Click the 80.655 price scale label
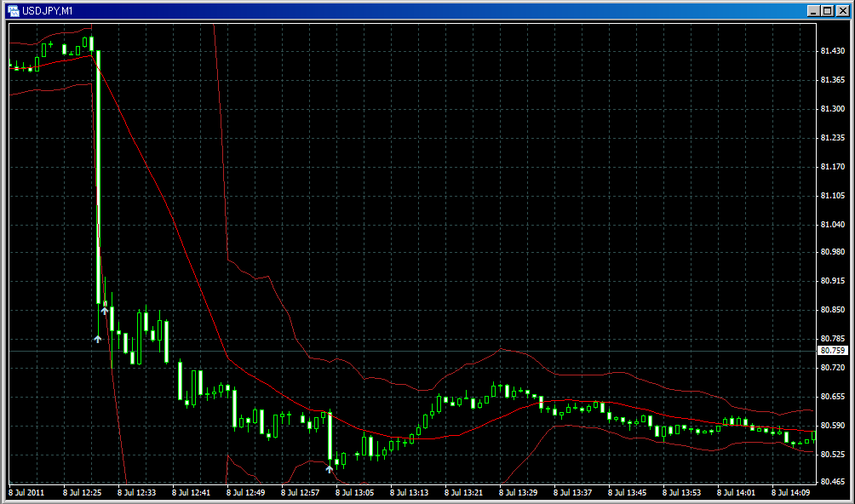 [831, 397]
